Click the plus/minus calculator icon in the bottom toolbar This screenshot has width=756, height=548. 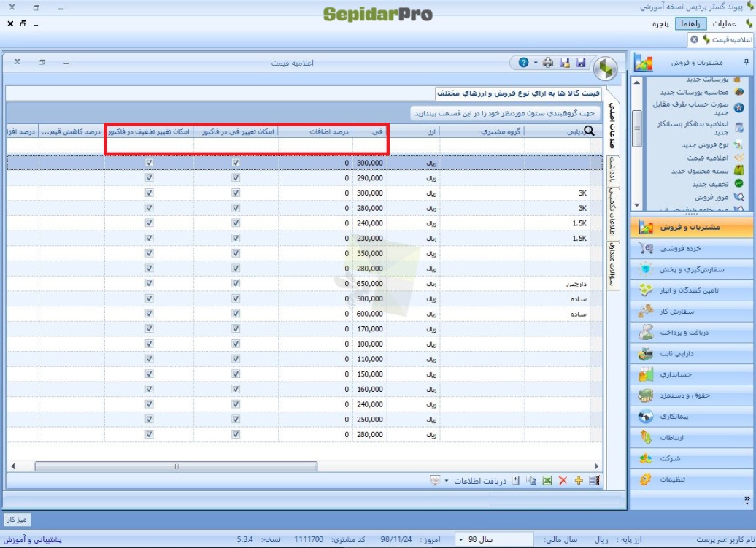[x=515, y=481]
